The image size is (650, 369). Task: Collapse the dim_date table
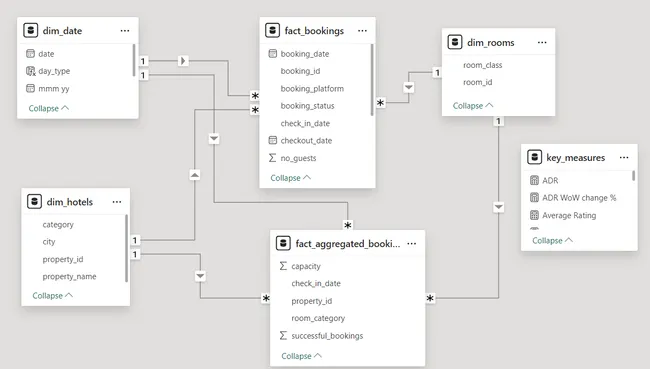pos(49,108)
